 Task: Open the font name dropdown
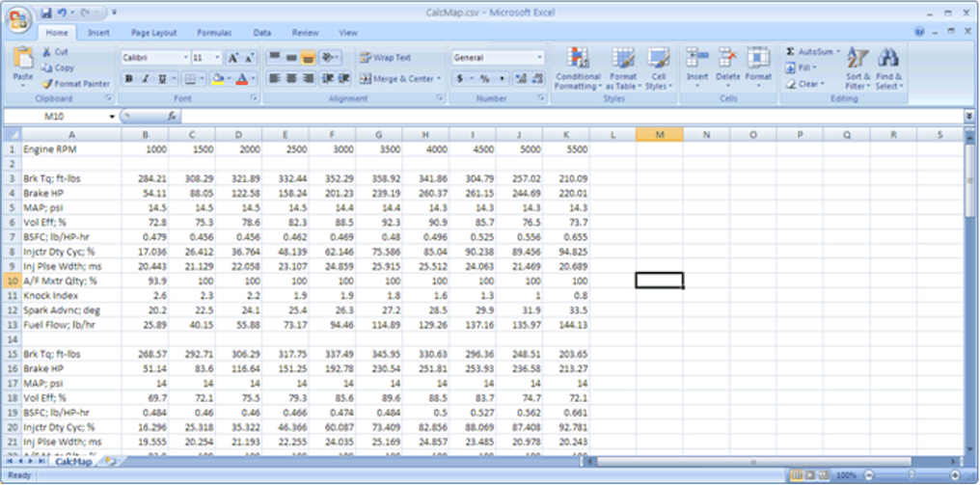pyautogui.click(x=185, y=58)
